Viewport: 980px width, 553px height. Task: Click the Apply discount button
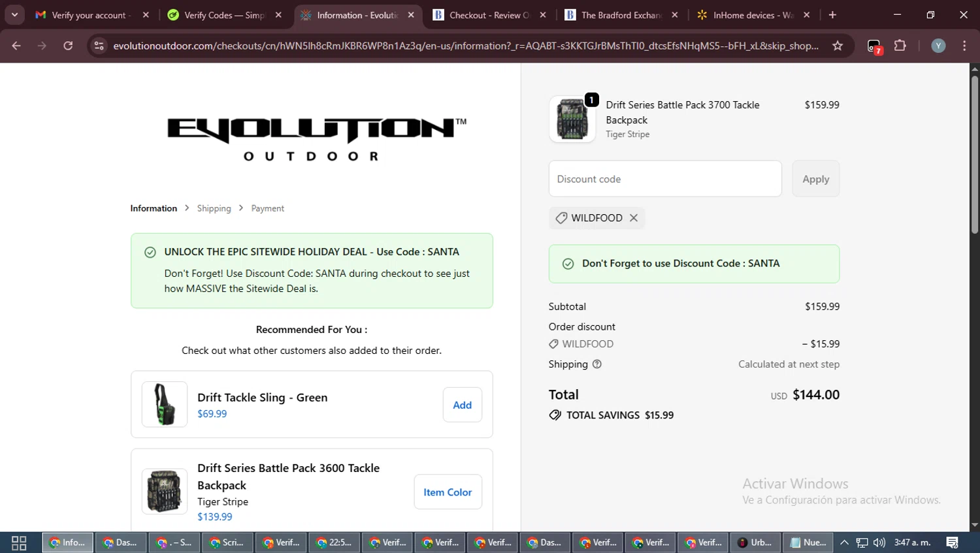(x=815, y=179)
